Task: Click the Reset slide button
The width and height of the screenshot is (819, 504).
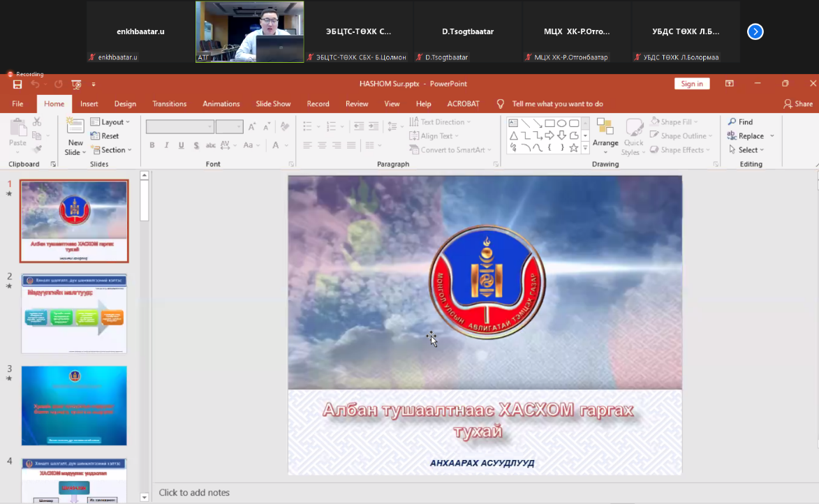Action: [x=105, y=136]
